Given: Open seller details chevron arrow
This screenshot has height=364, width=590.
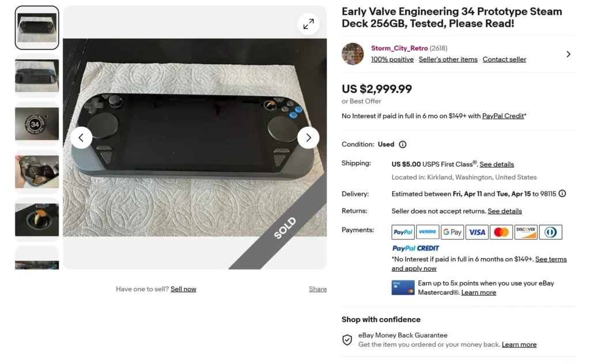Looking at the screenshot, I should pyautogui.click(x=568, y=54).
